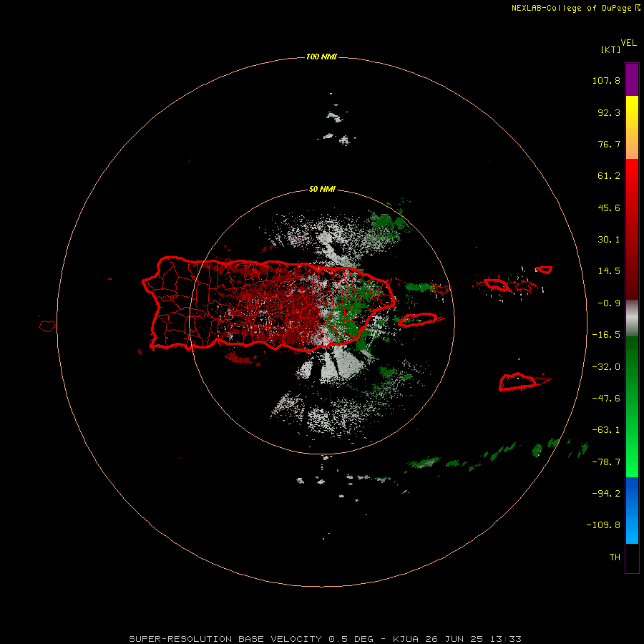Click the -47.6 scale value
The height and width of the screenshot is (644, 644).
(x=606, y=399)
